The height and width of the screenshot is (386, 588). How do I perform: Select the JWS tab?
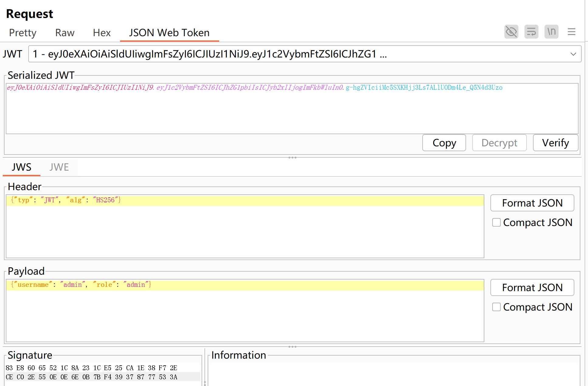pyautogui.click(x=21, y=167)
